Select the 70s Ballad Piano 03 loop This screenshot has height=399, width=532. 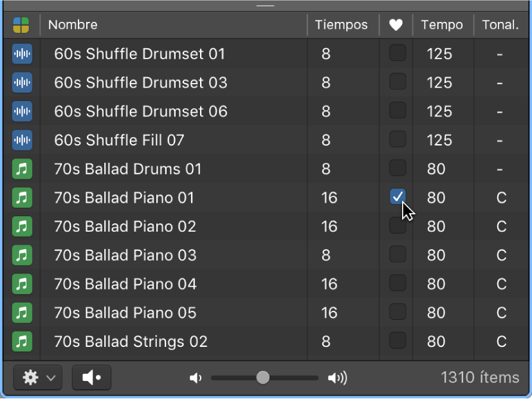[x=125, y=255]
